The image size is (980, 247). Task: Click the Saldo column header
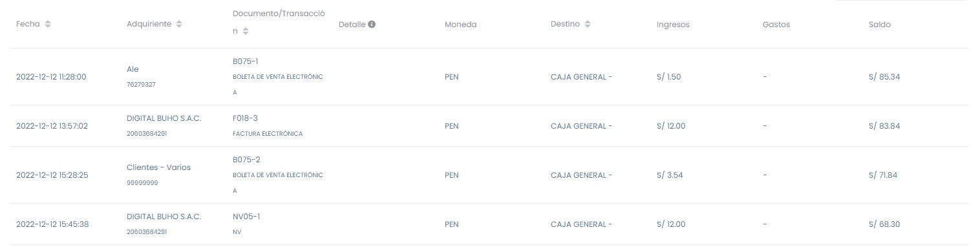(880, 25)
